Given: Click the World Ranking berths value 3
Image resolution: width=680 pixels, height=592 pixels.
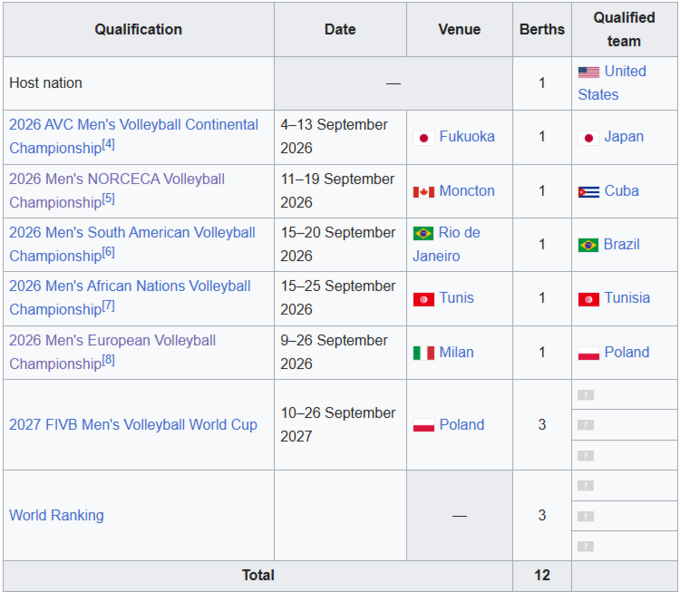Looking at the screenshot, I should coord(542,515).
